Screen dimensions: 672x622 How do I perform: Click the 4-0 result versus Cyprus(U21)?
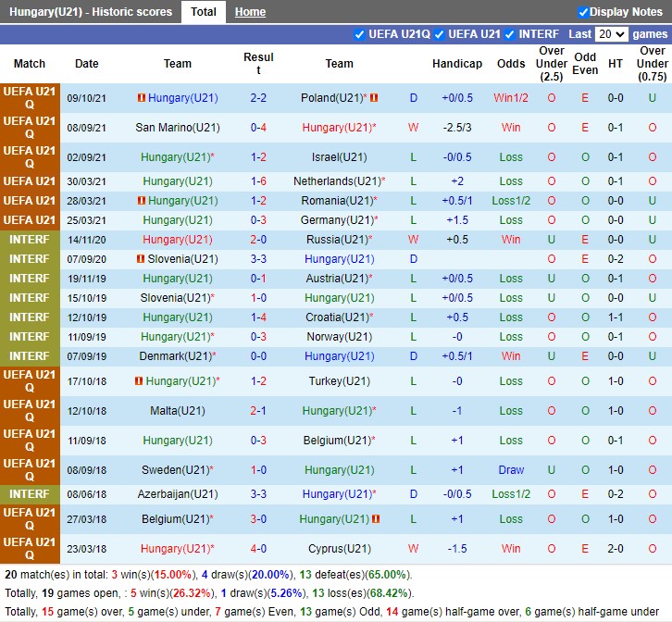[258, 549]
